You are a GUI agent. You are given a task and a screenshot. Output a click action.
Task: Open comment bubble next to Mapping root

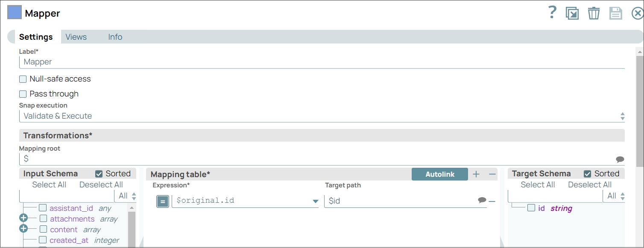tap(620, 159)
